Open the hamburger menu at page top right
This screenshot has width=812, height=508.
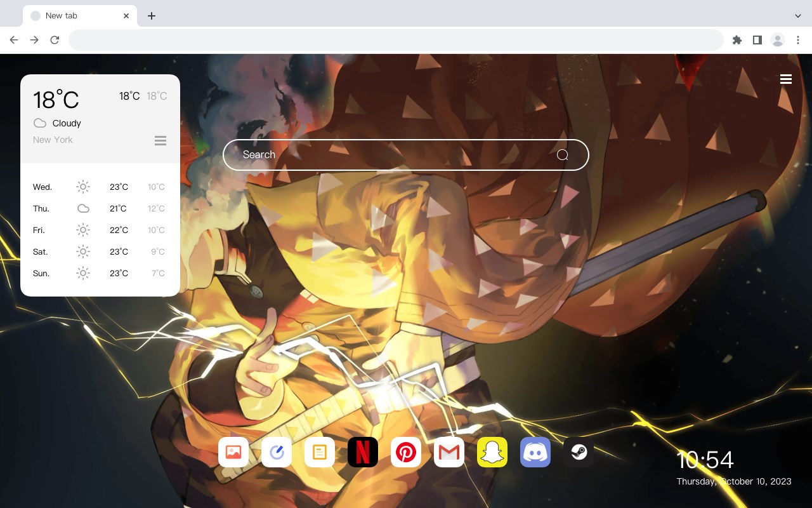click(786, 79)
